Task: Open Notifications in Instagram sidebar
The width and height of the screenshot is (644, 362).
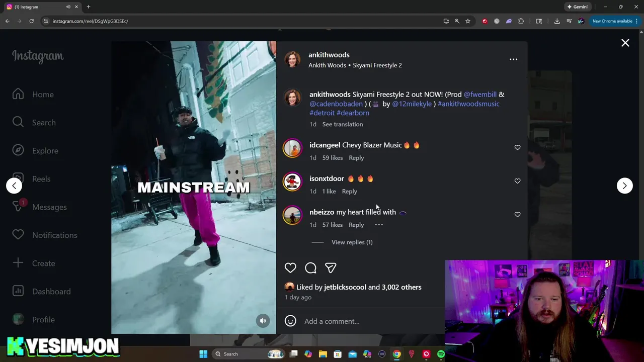Action: pyautogui.click(x=45, y=235)
